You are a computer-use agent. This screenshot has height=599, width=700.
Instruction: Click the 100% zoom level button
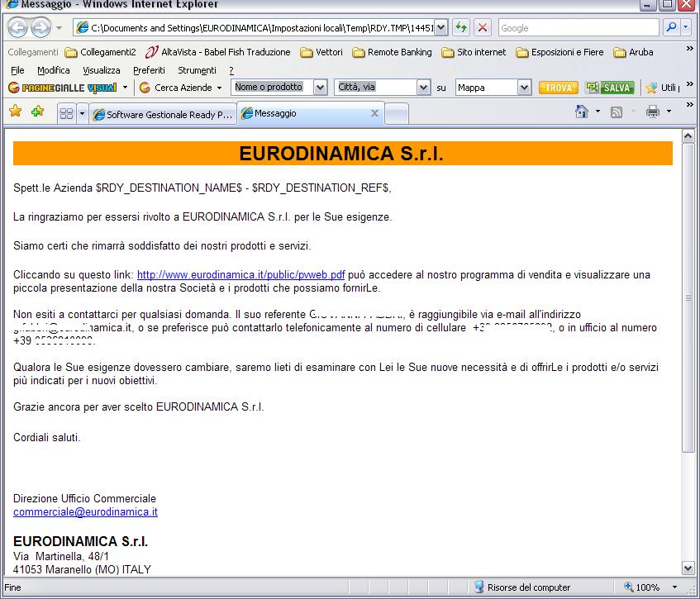pos(642,587)
